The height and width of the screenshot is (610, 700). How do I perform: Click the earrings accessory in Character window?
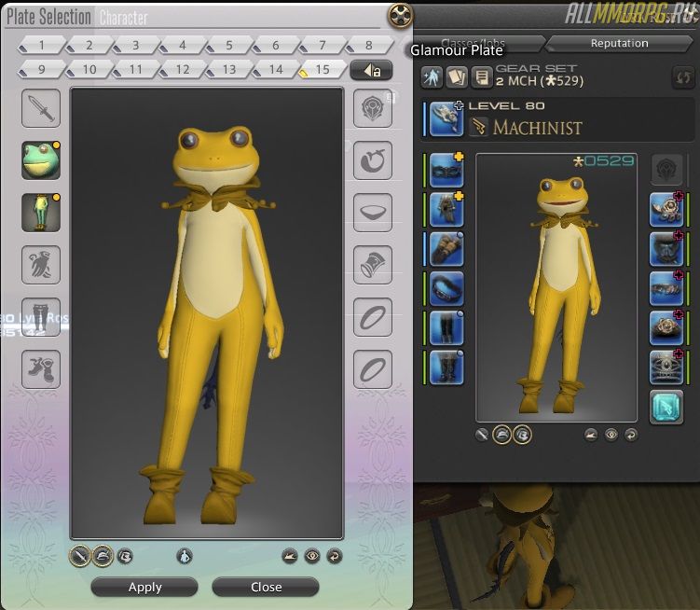pyautogui.click(x=666, y=210)
